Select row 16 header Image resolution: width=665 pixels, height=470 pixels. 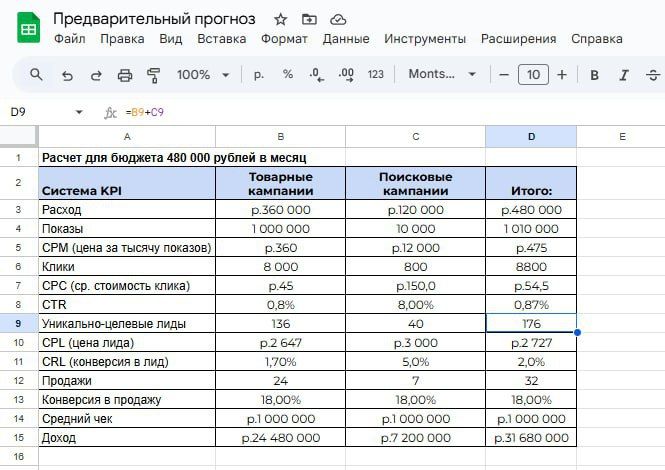[18, 456]
